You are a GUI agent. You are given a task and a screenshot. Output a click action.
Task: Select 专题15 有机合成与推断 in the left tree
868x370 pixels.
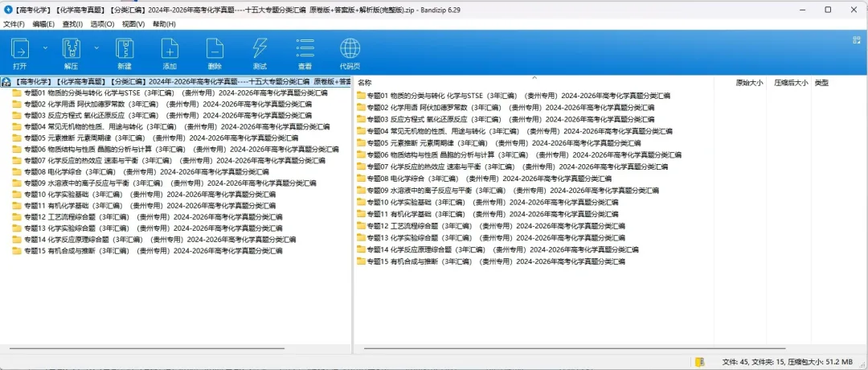[147, 250]
